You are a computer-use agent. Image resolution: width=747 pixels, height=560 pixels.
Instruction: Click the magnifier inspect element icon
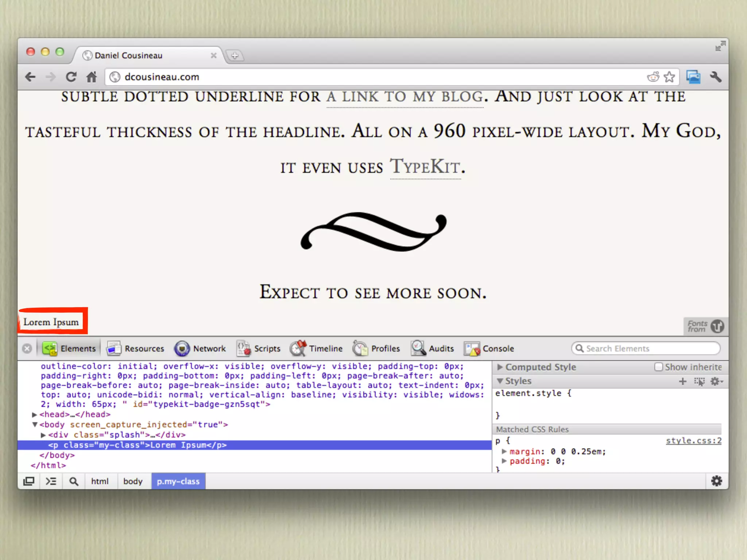[74, 481]
